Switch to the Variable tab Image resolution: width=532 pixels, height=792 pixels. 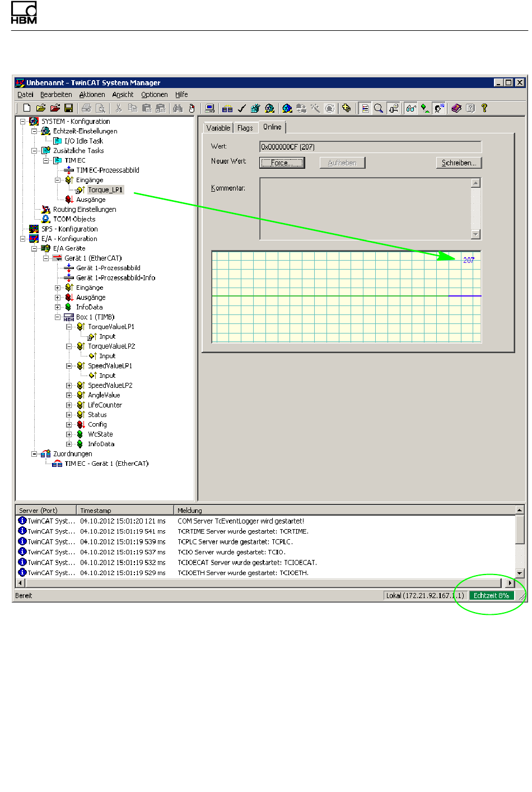(x=218, y=128)
